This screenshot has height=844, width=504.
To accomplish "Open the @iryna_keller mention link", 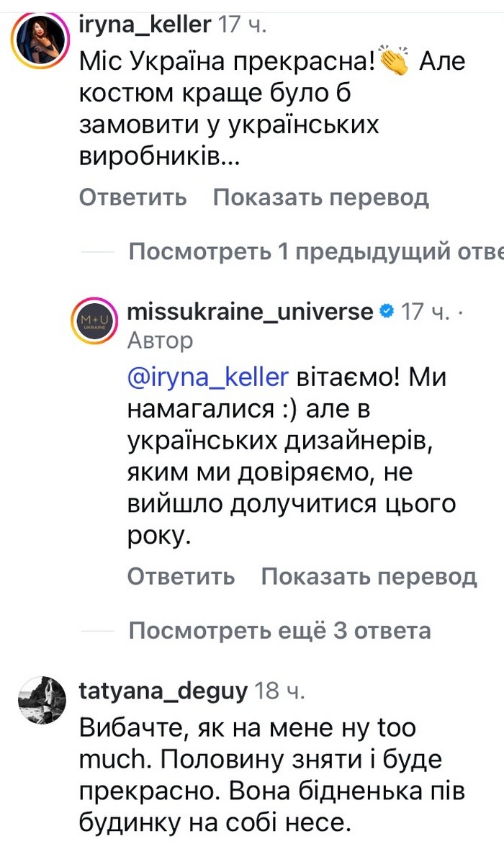I will [202, 377].
